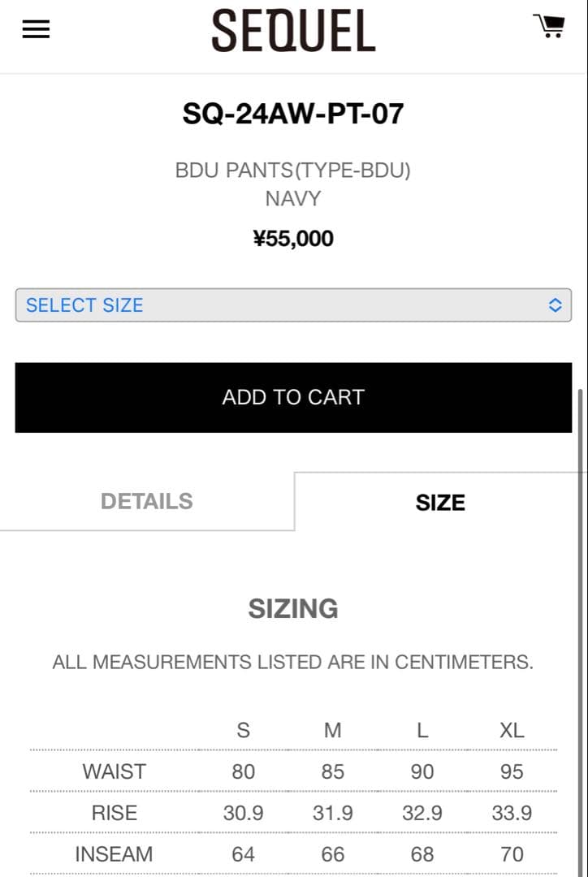Click the WAIST row label
Viewport: 588px width, 877px height.
pos(115,771)
